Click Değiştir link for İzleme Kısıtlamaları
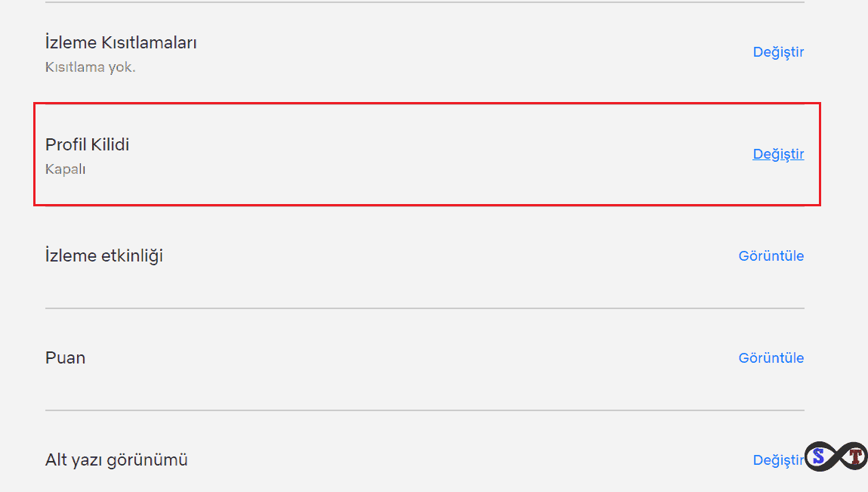This screenshot has width=868, height=492. click(x=778, y=52)
